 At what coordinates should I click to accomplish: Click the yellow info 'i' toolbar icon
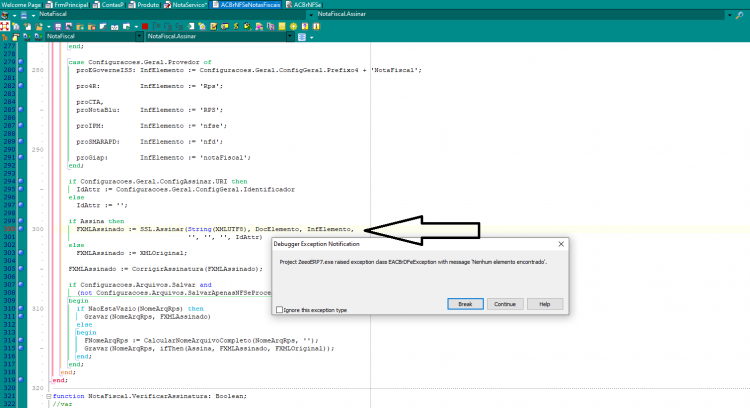[x=316, y=26]
